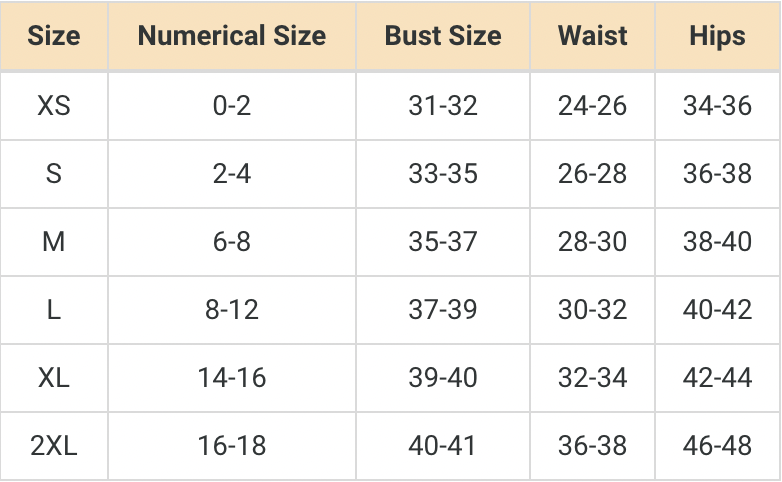This screenshot has height=482, width=782.
Task: Click numerical size 0-2 cell
Action: pos(232,106)
